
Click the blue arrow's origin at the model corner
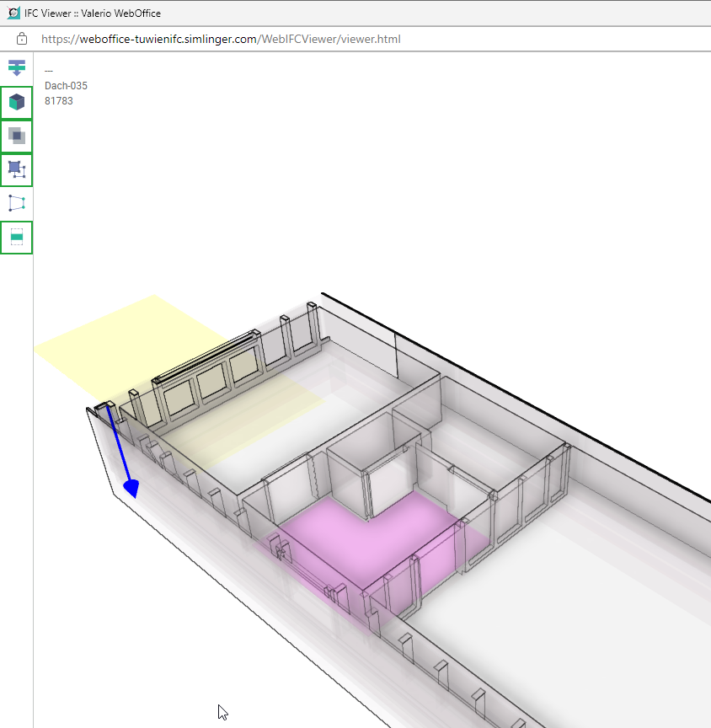click(107, 410)
